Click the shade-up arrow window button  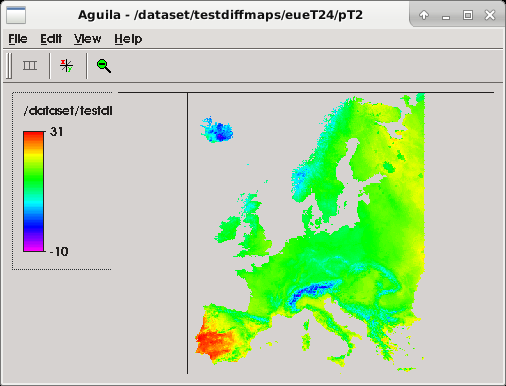(x=424, y=15)
